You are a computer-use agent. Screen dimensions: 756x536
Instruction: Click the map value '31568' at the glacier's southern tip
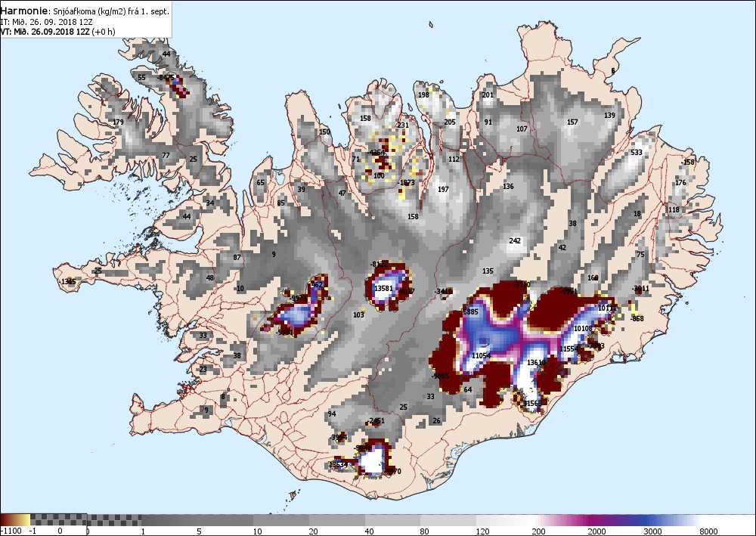click(532, 404)
